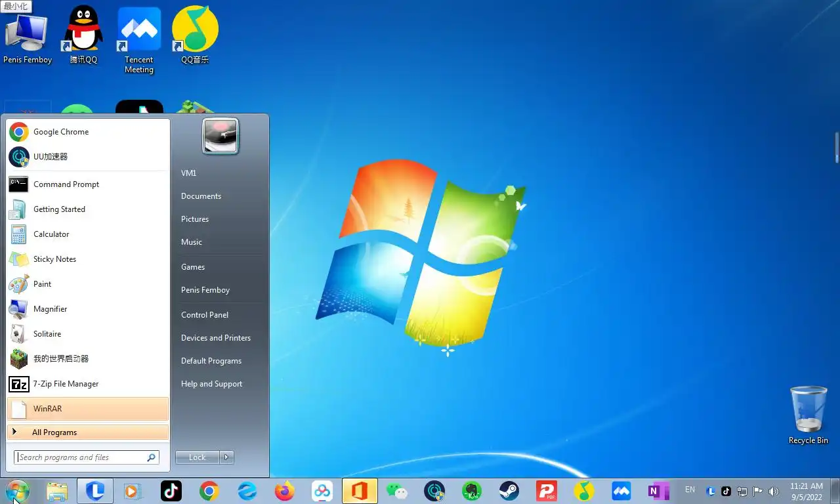
Task: Open Evernote elephant icon on taskbar
Action: point(471,491)
